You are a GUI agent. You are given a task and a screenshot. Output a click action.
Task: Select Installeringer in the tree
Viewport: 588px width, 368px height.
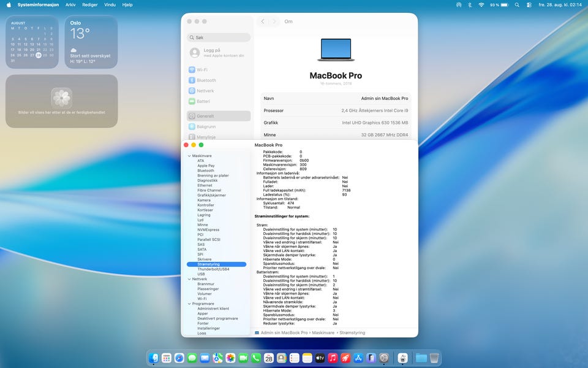pos(208,329)
